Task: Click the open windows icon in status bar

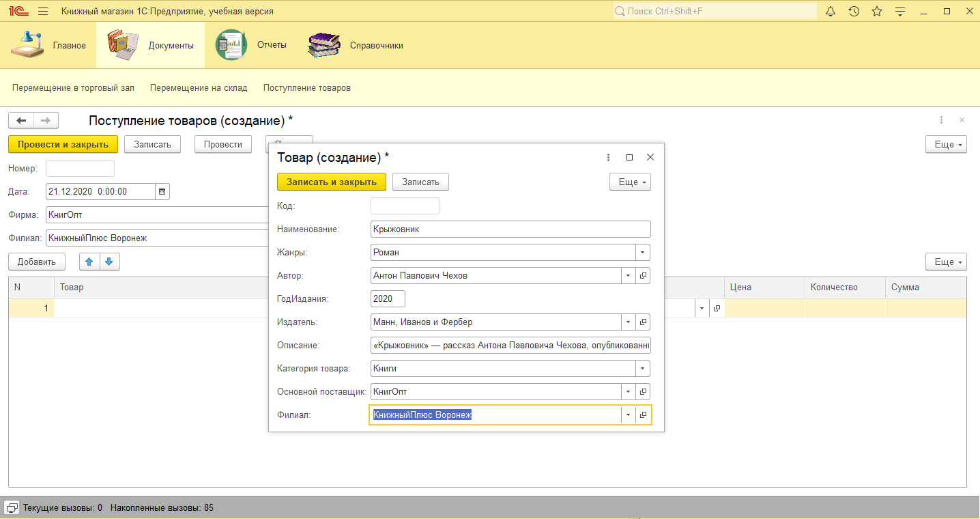Action: click(x=12, y=507)
